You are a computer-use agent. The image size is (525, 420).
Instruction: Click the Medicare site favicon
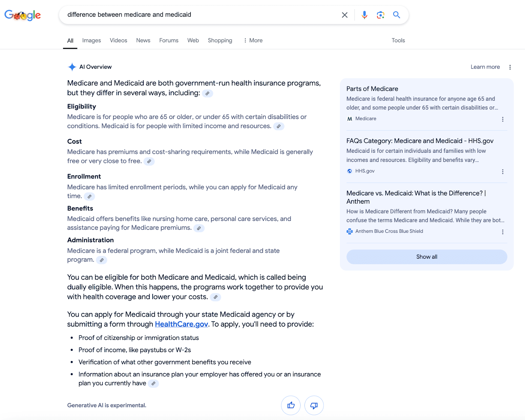point(350,119)
